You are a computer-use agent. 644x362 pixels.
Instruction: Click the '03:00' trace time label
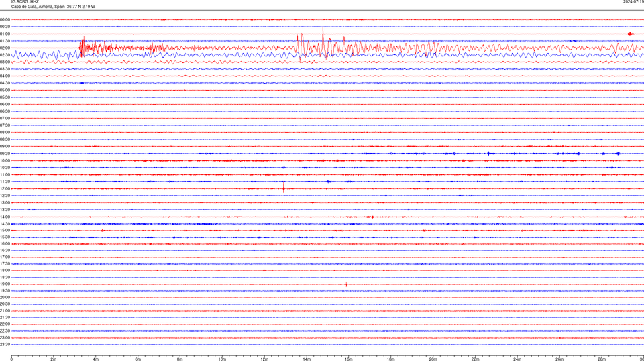[x=5, y=62]
